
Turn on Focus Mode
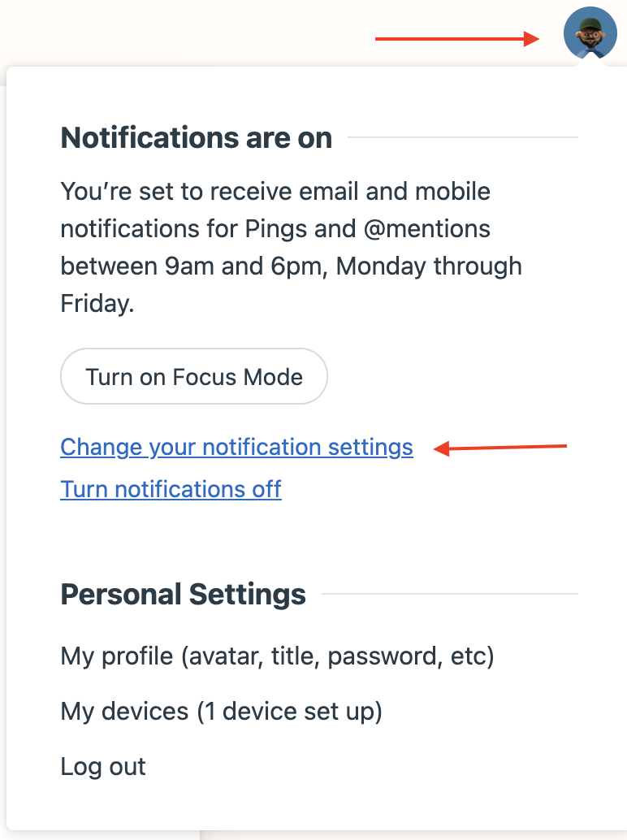coord(194,376)
